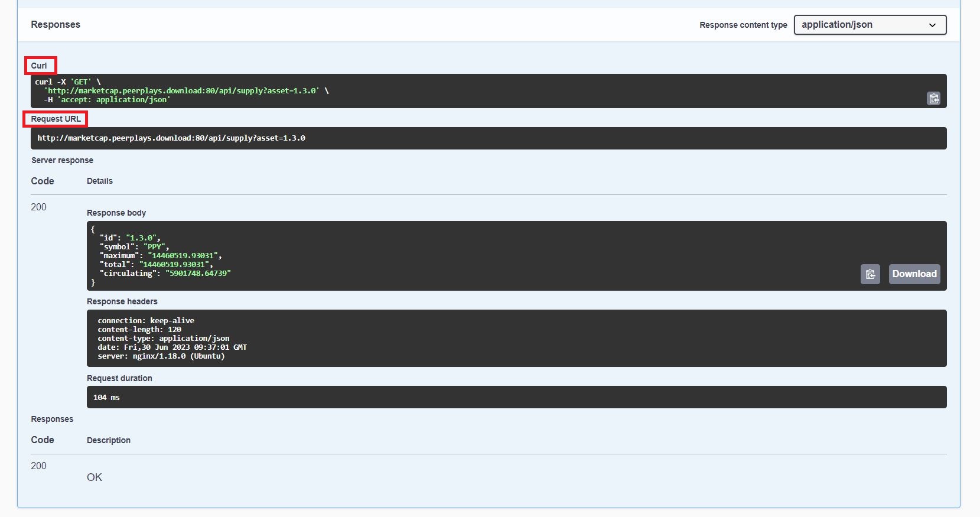
Task: Click the Response headers label
Action: pos(122,301)
